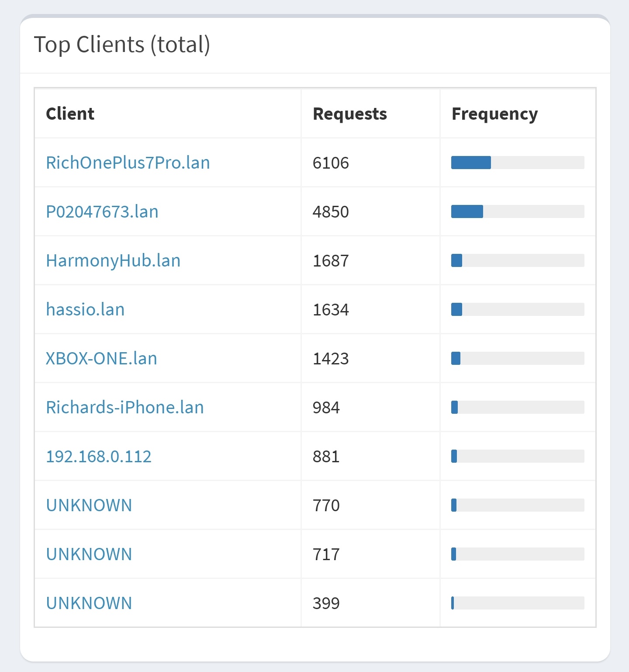Select the 192.168.0.112 client link
This screenshot has width=629, height=672.
[98, 456]
